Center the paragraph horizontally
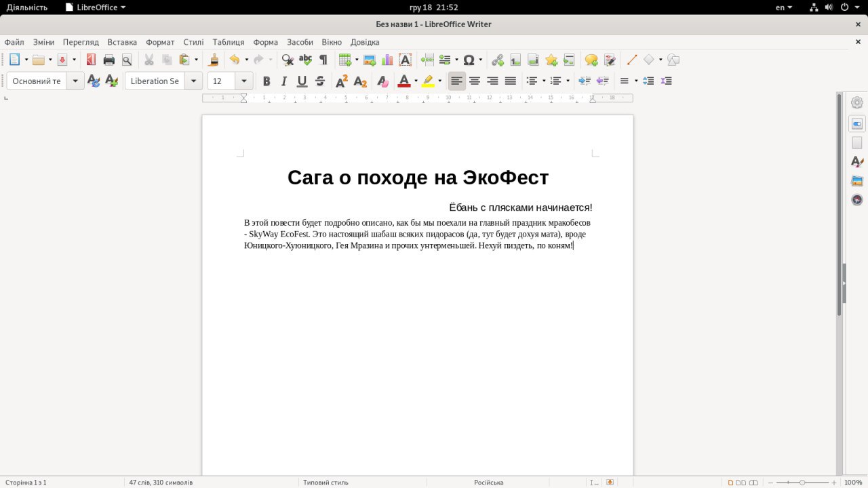 (475, 81)
